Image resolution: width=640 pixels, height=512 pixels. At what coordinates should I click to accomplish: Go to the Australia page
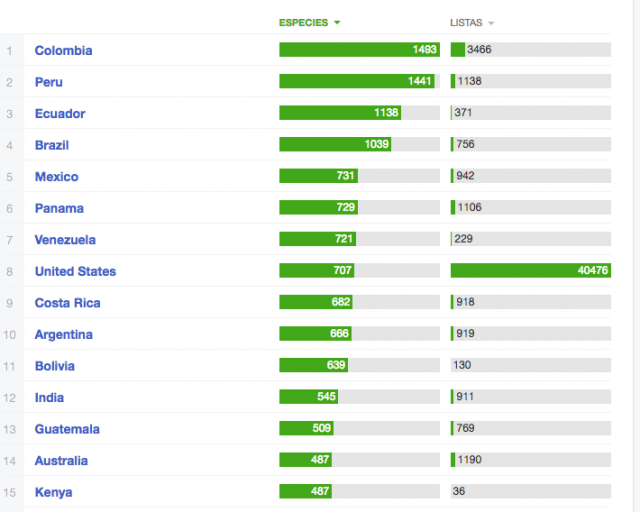click(x=61, y=460)
